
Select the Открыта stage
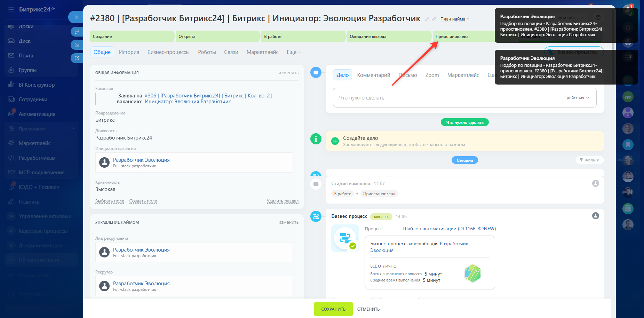(x=218, y=36)
